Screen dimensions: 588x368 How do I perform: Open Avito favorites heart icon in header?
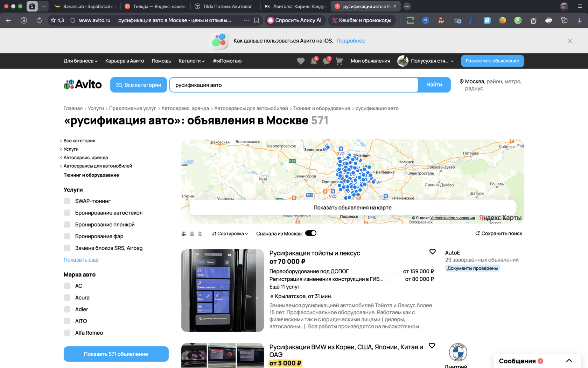pos(301,61)
